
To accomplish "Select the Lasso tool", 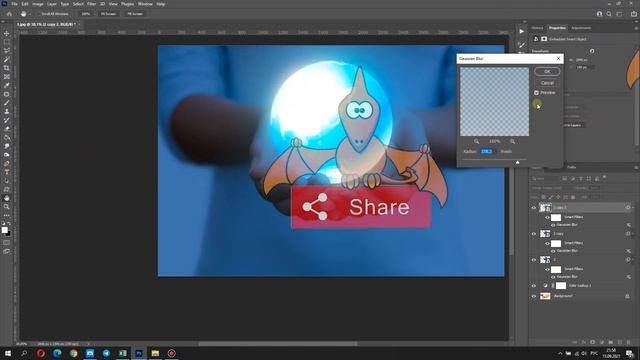I will coord(7,51).
